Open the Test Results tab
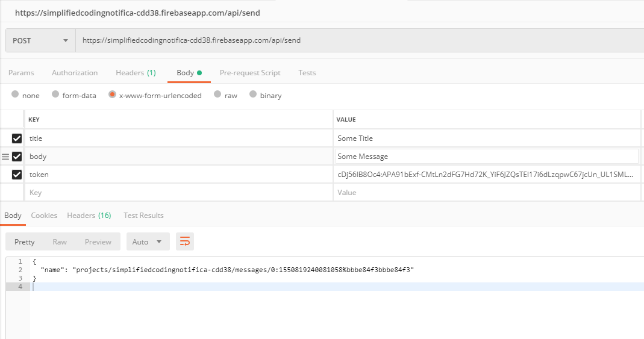Screen dimensions: 644x339 [x=143, y=216]
